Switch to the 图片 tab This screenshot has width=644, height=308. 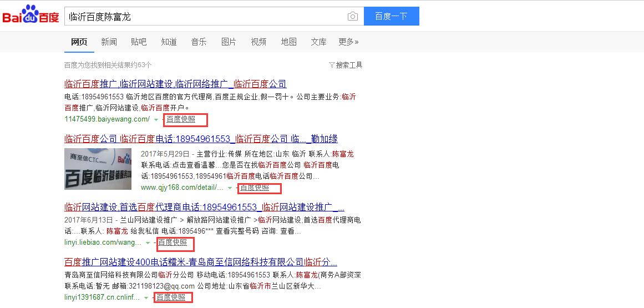[229, 42]
